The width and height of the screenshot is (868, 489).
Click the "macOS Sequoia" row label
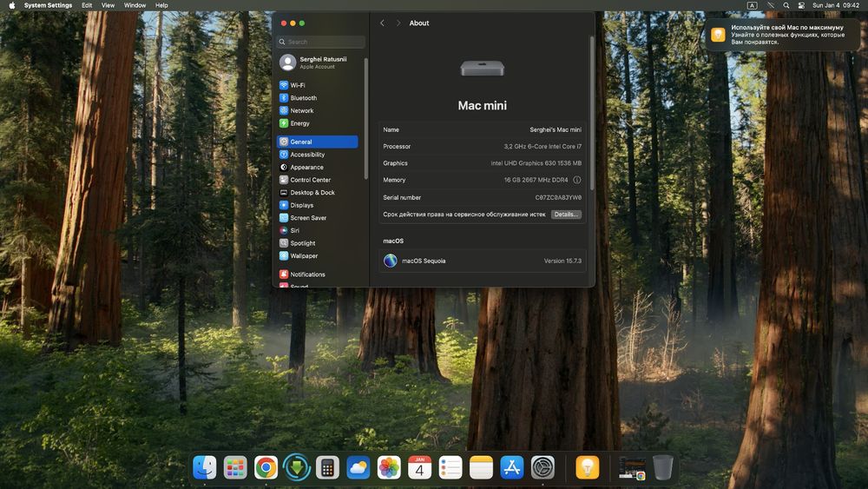[424, 261]
